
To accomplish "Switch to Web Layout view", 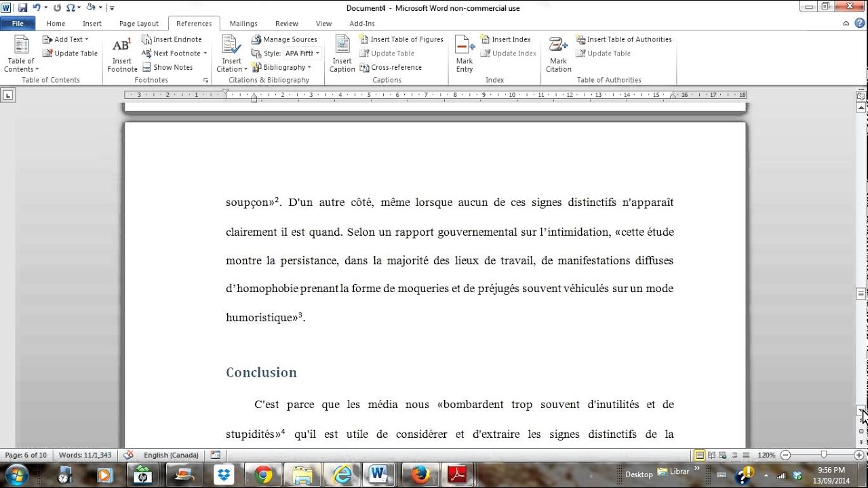I will (x=724, y=455).
